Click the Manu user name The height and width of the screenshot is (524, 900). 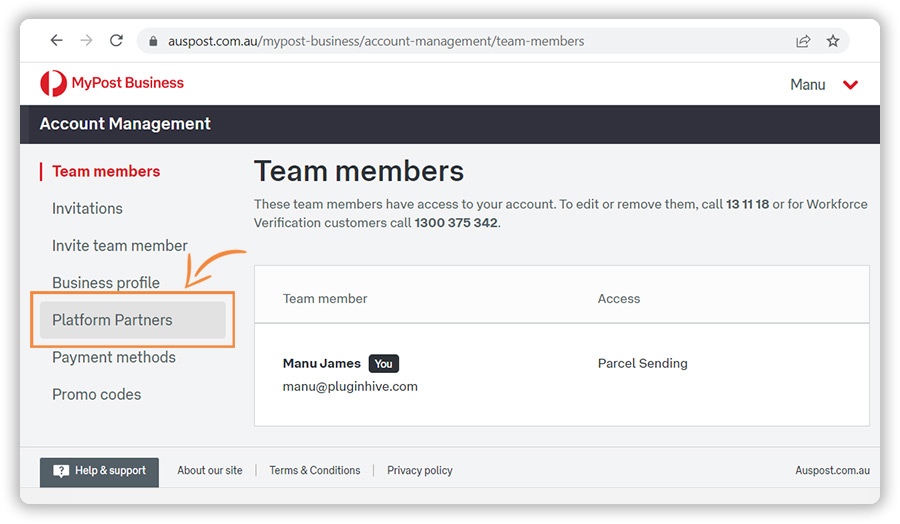pyautogui.click(x=808, y=85)
